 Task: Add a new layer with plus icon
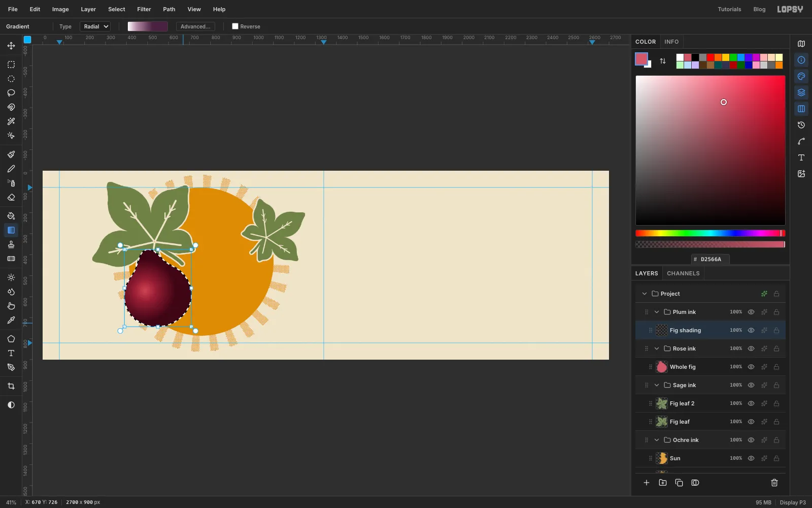tap(647, 483)
